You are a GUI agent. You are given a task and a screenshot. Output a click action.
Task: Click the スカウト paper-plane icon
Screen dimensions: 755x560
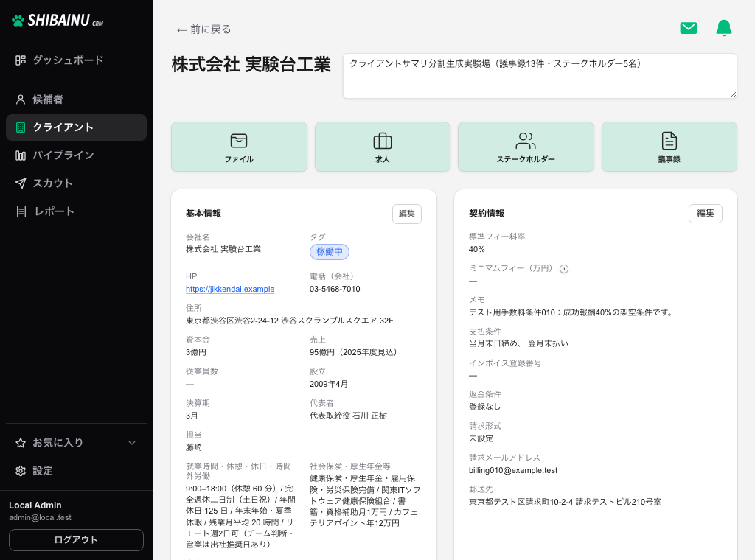pos(20,183)
